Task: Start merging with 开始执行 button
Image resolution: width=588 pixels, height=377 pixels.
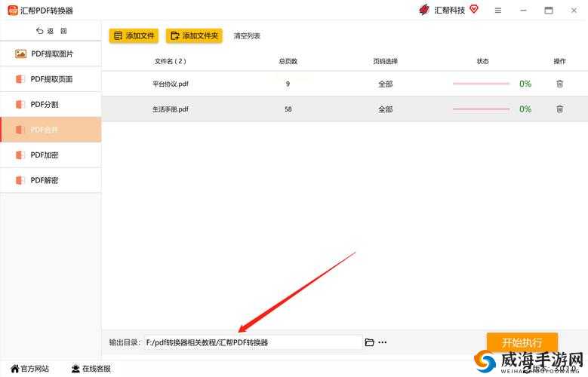Action: coord(522,342)
